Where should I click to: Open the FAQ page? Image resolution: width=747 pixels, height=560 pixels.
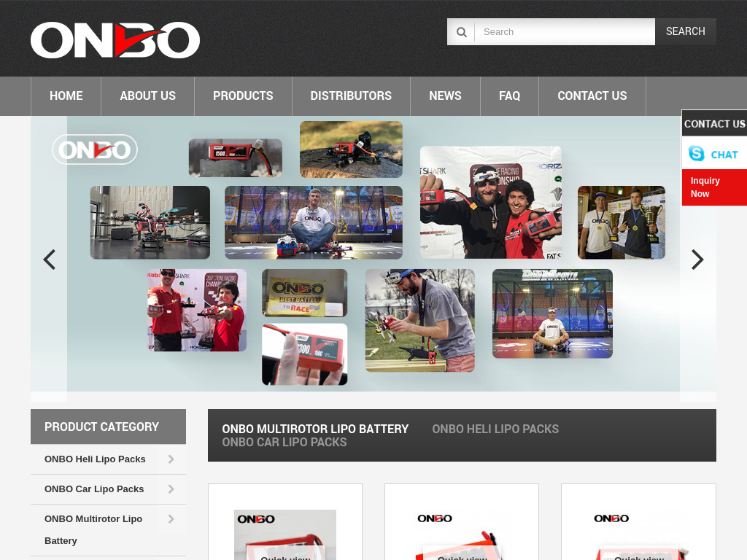[x=509, y=96]
